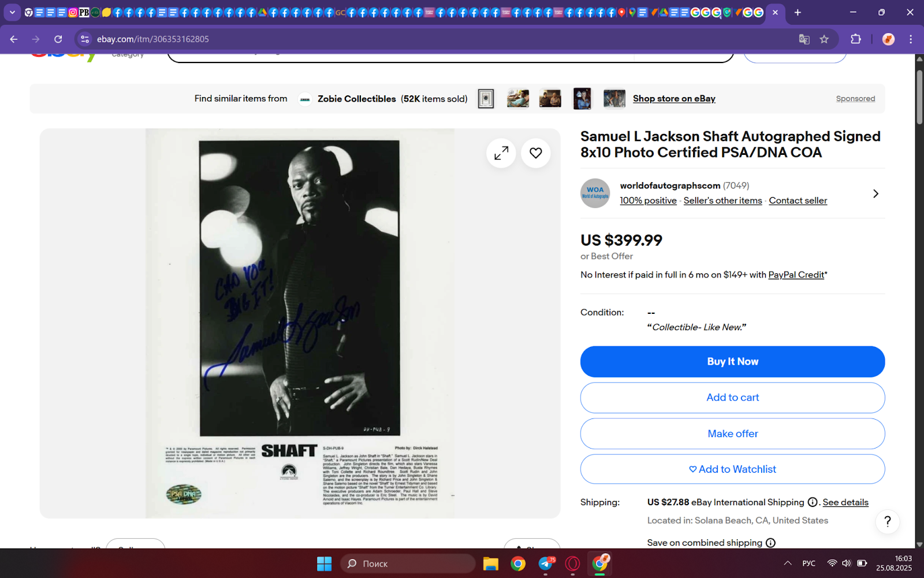Open the Chrome extensions puzzle icon

856,39
